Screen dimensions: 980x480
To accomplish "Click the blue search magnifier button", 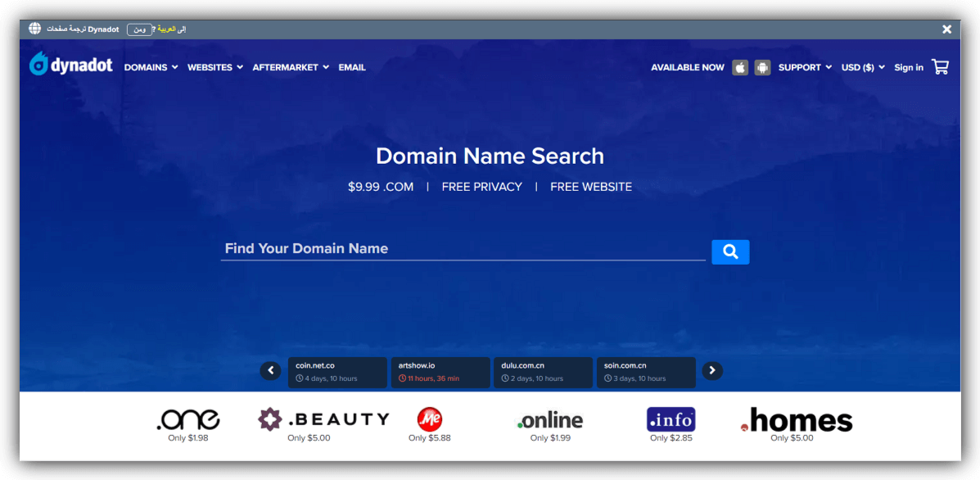I will tap(730, 251).
